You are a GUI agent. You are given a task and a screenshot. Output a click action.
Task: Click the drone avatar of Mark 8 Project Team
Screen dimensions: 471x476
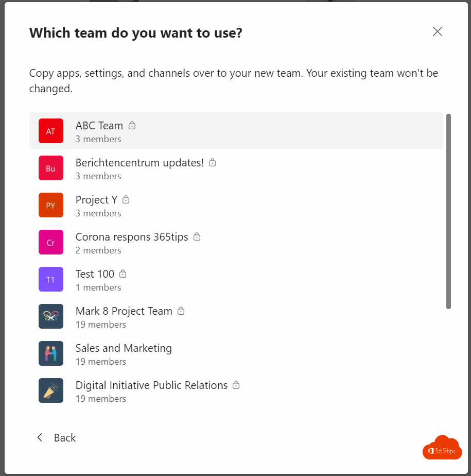coord(51,316)
